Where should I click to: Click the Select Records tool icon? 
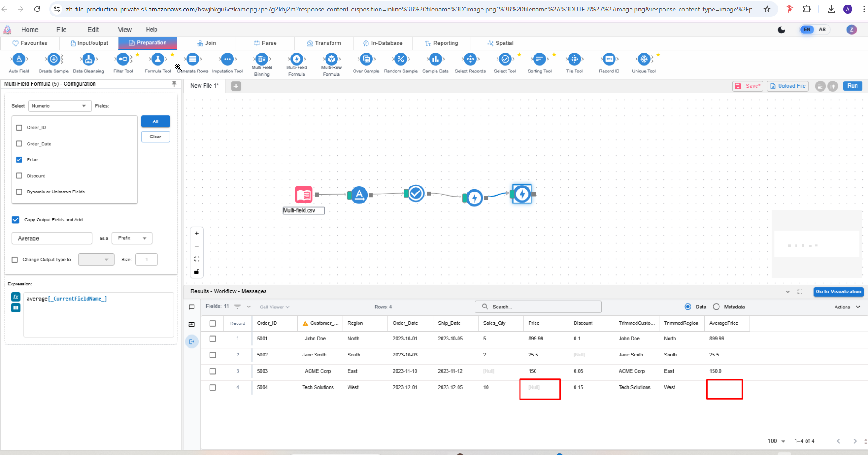coord(470,60)
